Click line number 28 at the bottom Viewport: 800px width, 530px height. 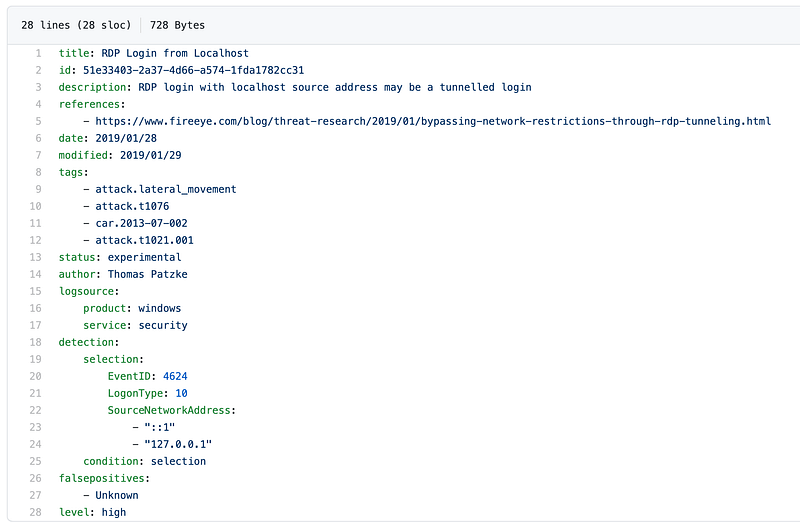coord(35,512)
